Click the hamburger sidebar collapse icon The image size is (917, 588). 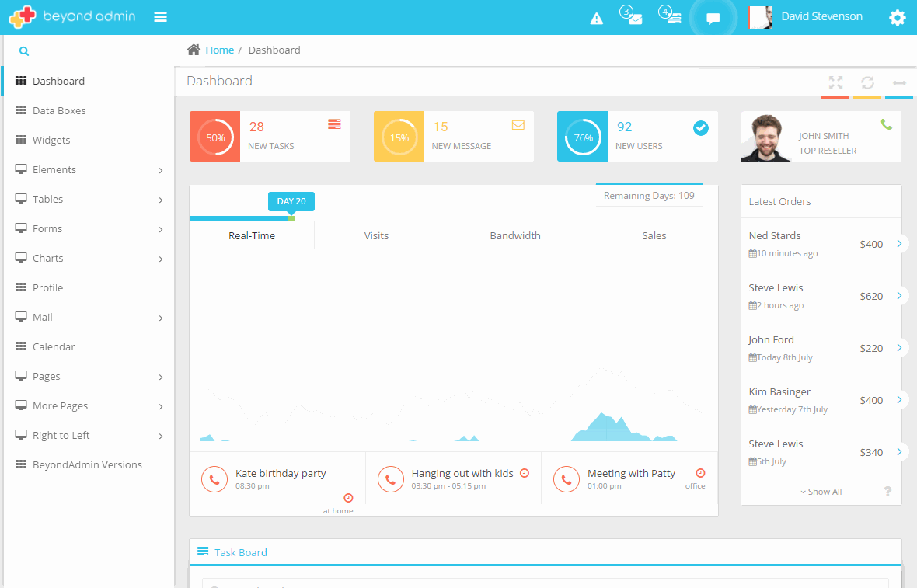[x=161, y=17]
